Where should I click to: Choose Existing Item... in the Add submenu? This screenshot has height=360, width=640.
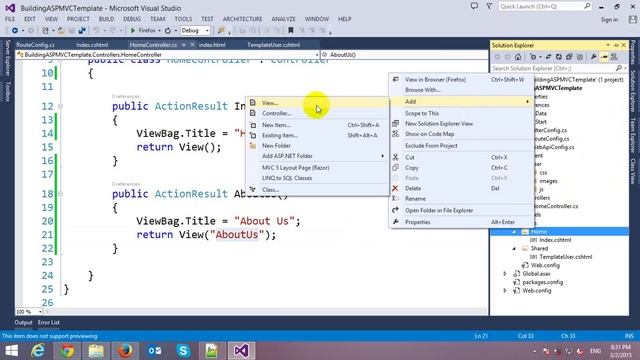[317, 135]
